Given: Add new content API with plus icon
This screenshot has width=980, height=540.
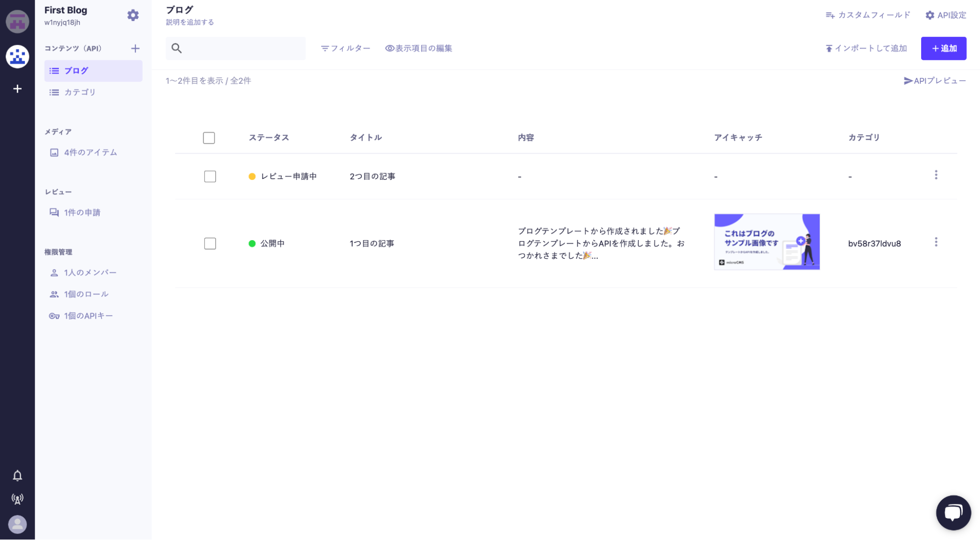Looking at the screenshot, I should pyautogui.click(x=135, y=49).
